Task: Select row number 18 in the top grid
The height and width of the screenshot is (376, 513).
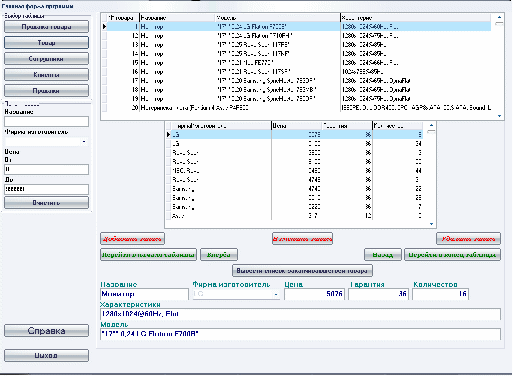Action: tap(299, 90)
